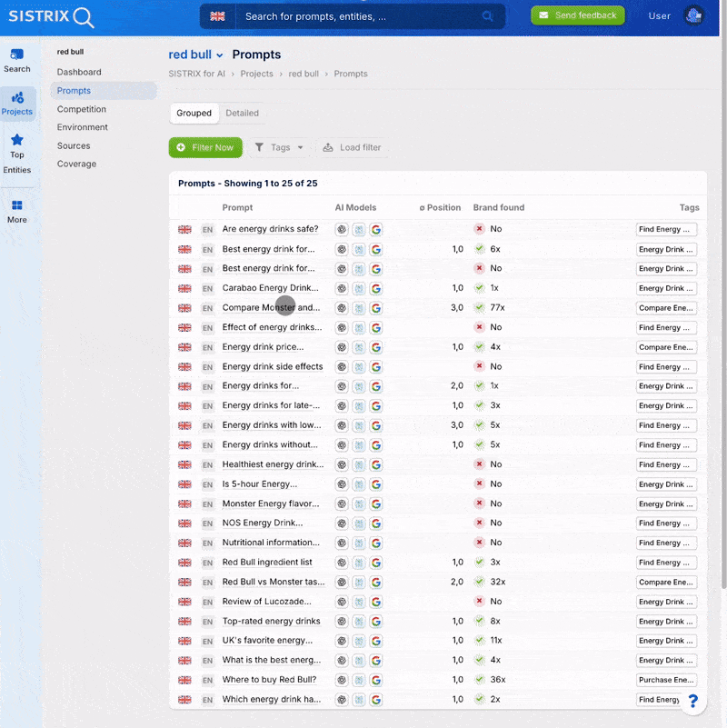Viewport: 727px width, 728px height.
Task: Click Google icon in Are energy drinks safe row
Action: [x=376, y=229]
